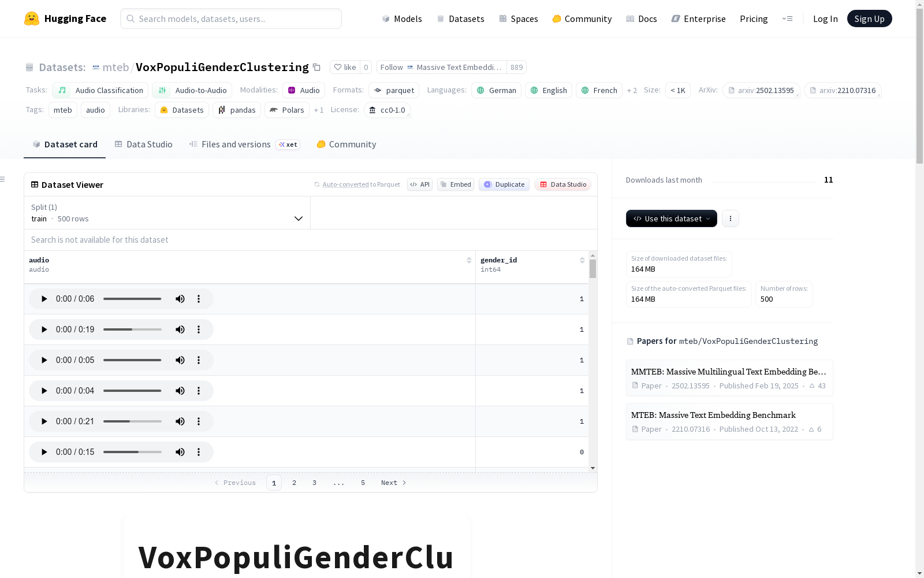Copy dataset name with the copy icon

(316, 67)
